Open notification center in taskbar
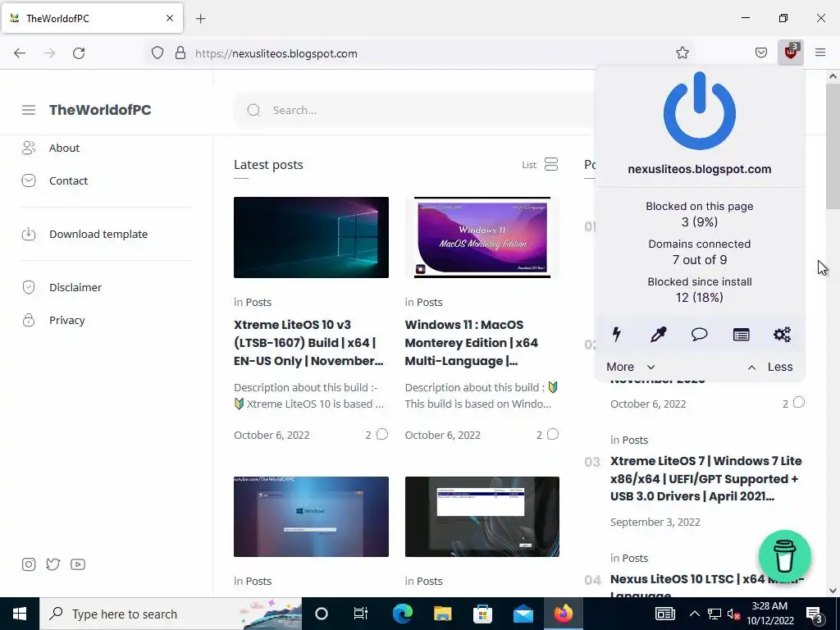Image resolution: width=840 pixels, height=630 pixels. click(x=815, y=614)
